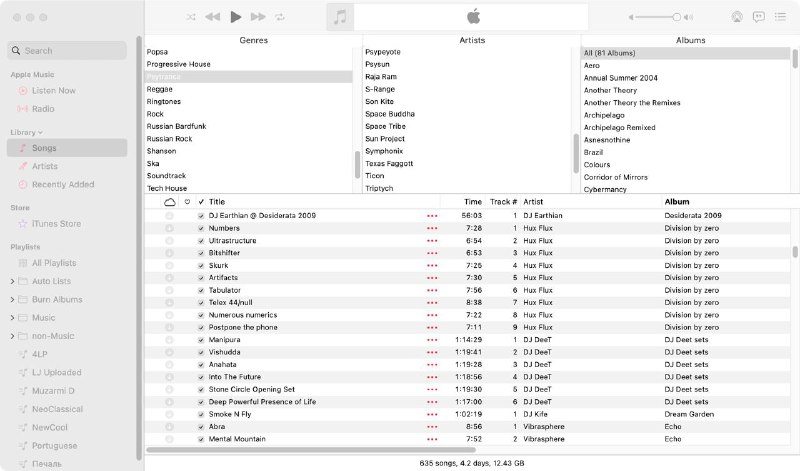Expand the Burn Albums folder
Screen dimensions: 800x471
tap(12, 300)
